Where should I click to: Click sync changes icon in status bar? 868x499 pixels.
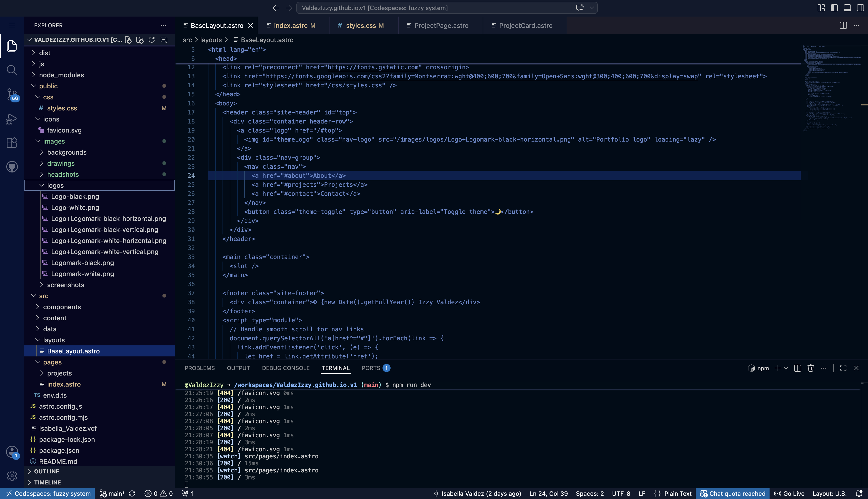tap(132, 493)
